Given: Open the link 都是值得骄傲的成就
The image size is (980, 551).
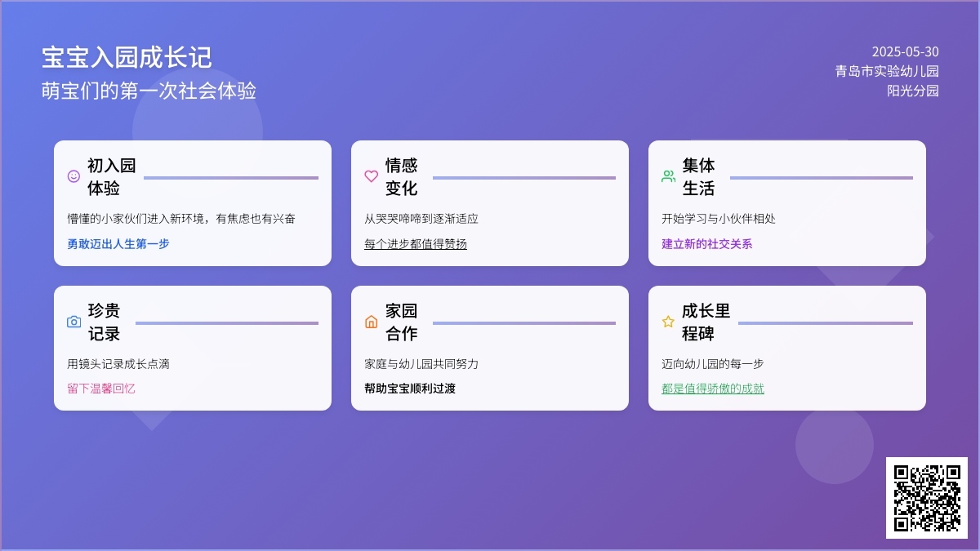Looking at the screenshot, I should tap(713, 389).
